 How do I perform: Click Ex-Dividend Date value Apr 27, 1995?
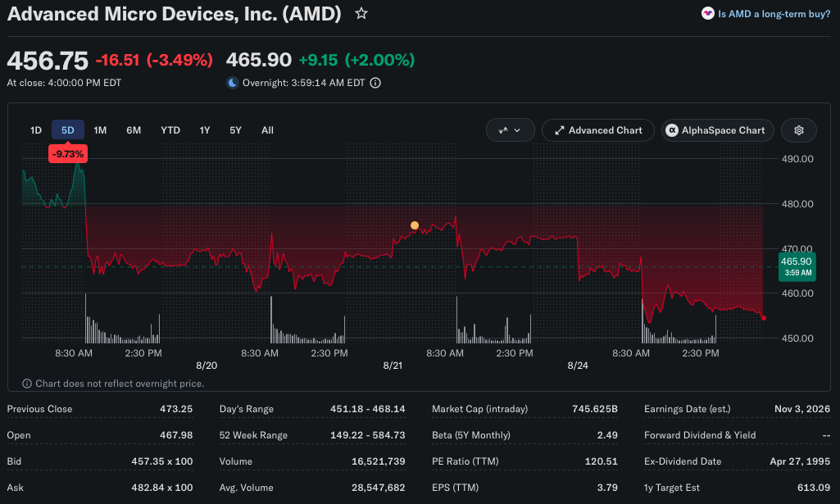[x=800, y=461]
